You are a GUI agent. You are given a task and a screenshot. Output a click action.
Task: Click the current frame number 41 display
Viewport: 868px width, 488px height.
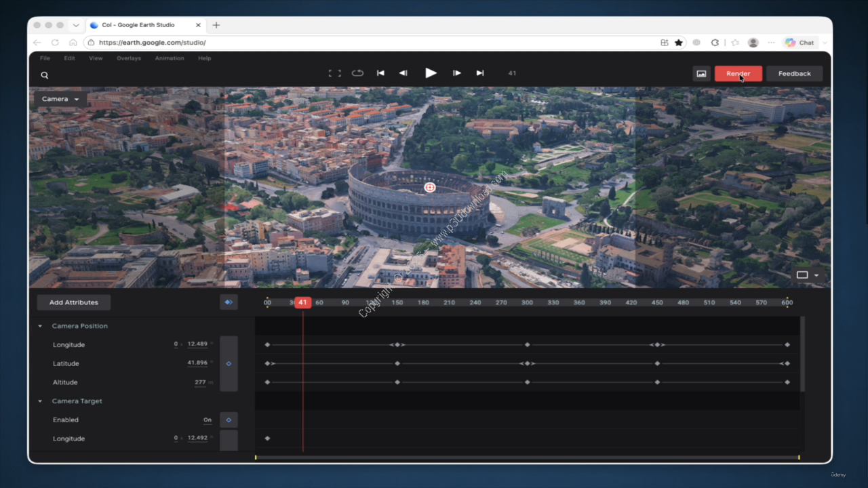click(512, 73)
